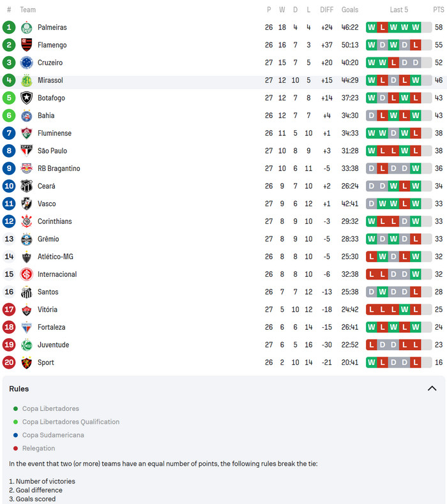This screenshot has height=504, width=447.
Task: Click the Botafogo club crest icon
Action: (x=26, y=98)
